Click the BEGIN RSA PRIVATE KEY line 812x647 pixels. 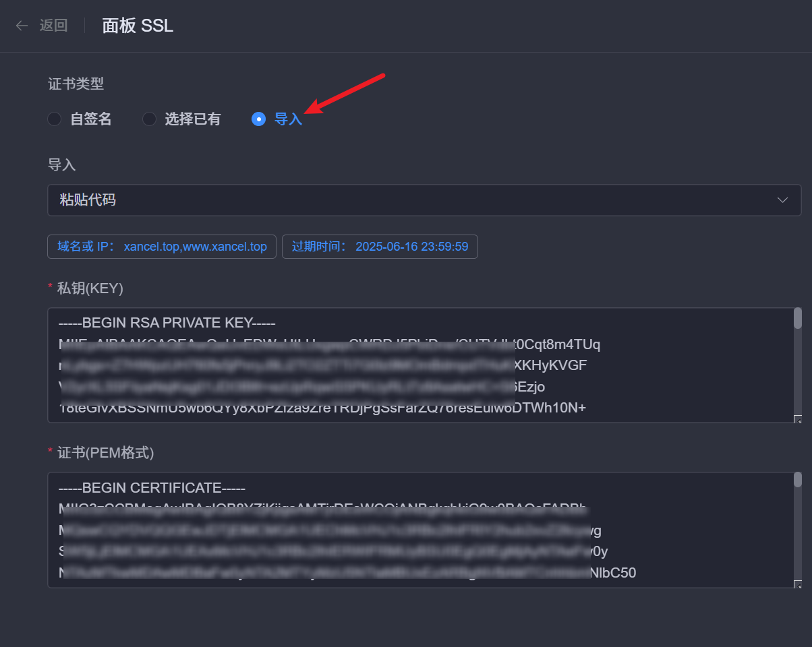click(x=167, y=323)
